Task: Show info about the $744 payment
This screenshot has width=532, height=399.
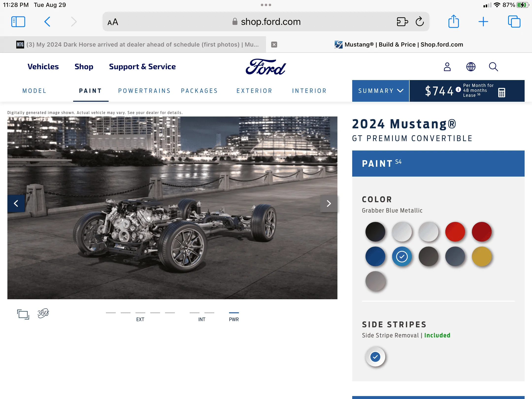Action: 458,89
